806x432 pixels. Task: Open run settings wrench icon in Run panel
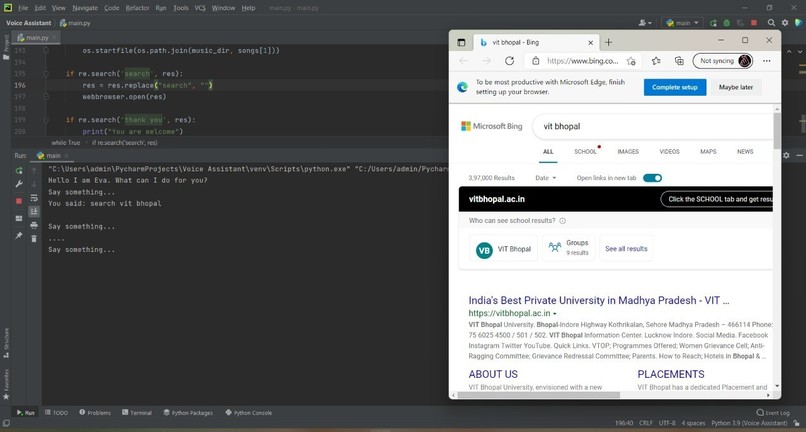19,184
